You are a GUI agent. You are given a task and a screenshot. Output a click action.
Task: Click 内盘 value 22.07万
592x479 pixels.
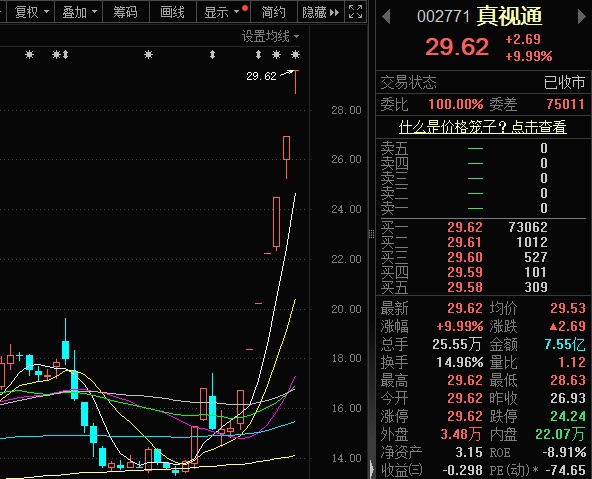(560, 435)
